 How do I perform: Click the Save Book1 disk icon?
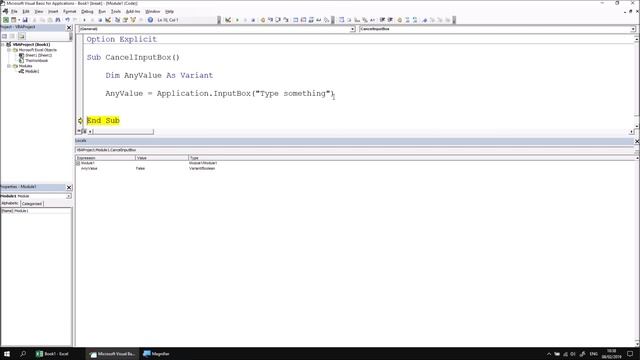pos(25,20)
